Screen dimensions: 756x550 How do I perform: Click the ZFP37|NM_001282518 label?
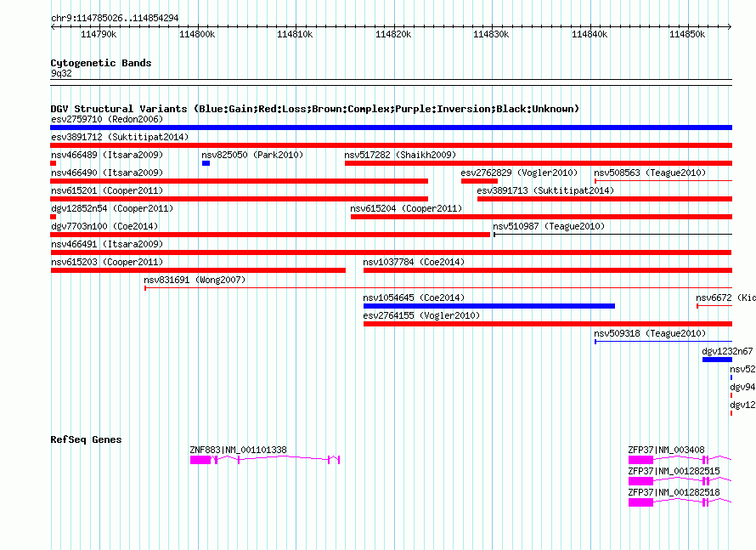coord(674,492)
